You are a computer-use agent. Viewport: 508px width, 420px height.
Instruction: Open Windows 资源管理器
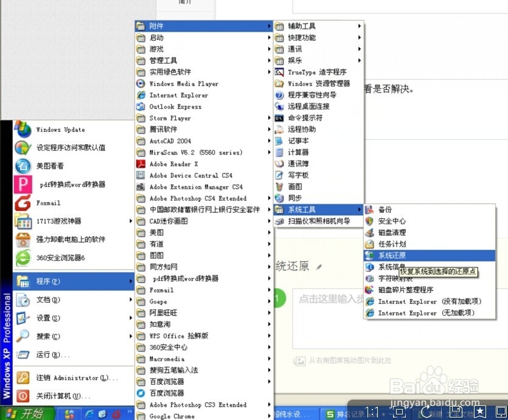(318, 83)
